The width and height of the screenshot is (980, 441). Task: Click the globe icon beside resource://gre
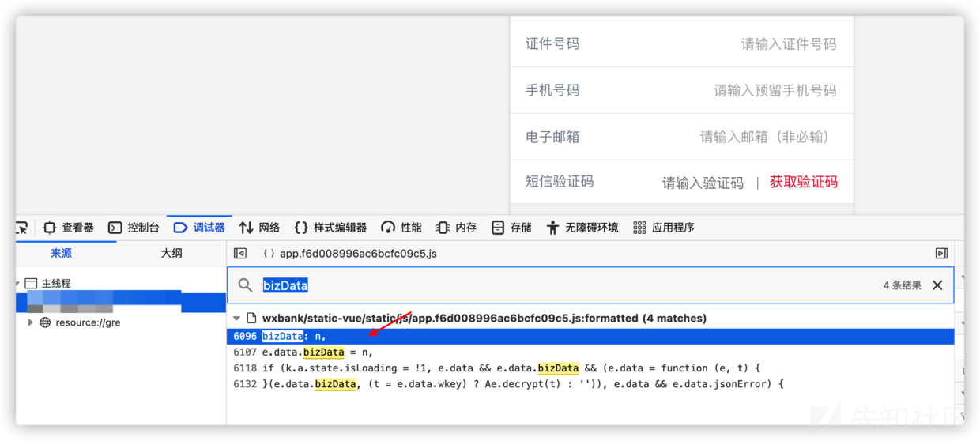(x=45, y=322)
